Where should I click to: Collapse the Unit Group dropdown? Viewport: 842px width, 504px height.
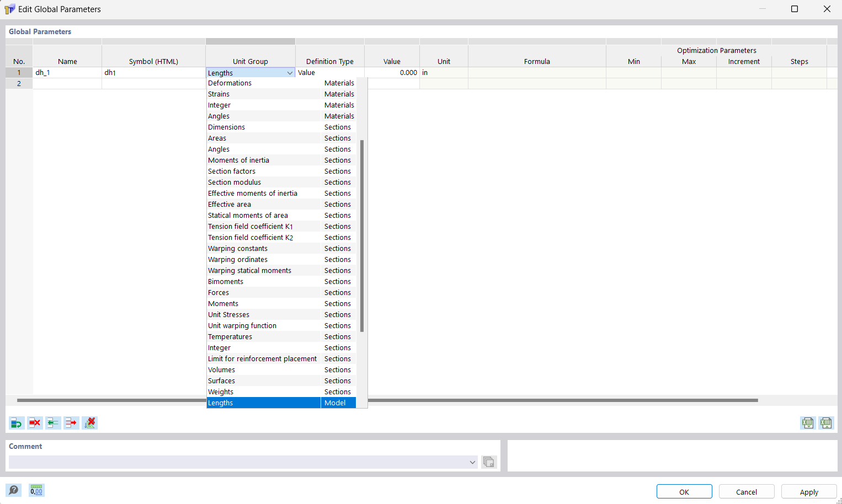(291, 72)
